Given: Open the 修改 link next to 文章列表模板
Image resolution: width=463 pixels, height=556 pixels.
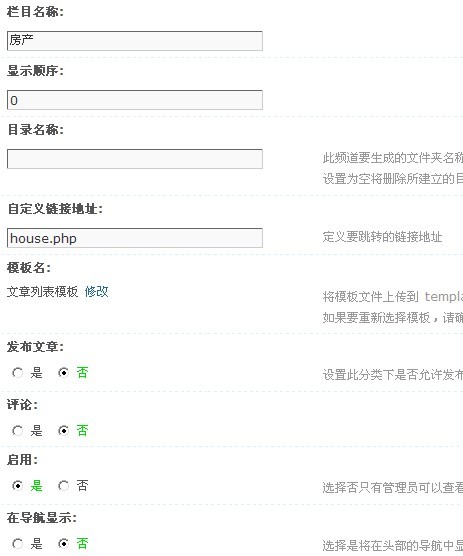Looking at the screenshot, I should pyautogui.click(x=96, y=292).
